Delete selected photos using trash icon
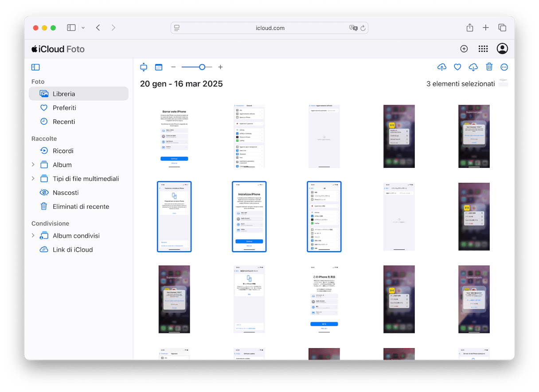 [489, 67]
